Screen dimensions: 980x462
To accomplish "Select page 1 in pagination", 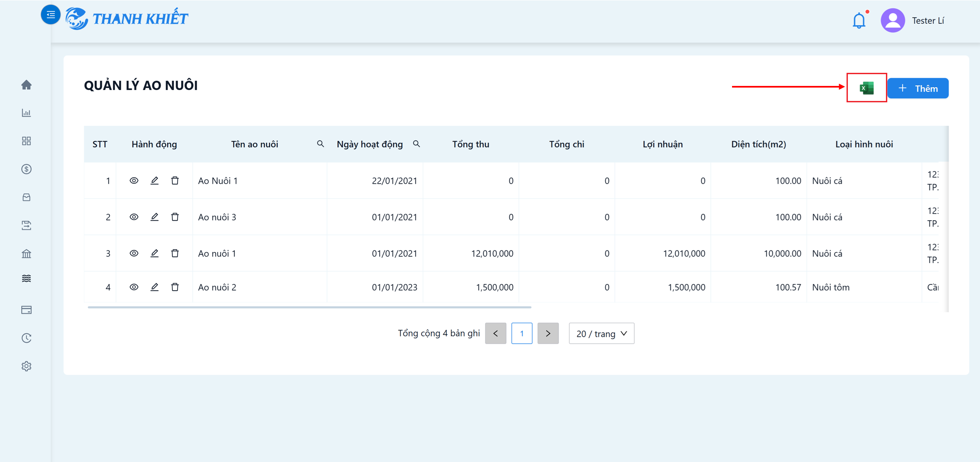I will point(522,334).
